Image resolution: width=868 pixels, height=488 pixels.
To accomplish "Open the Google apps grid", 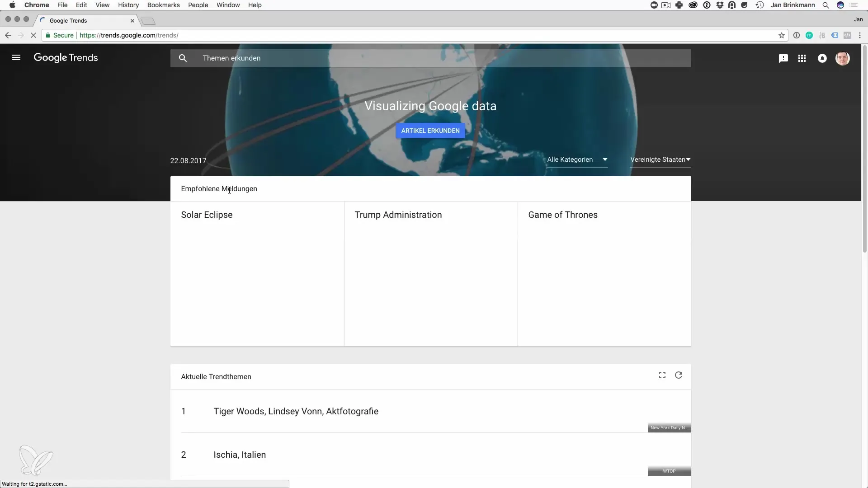I will coord(802,58).
